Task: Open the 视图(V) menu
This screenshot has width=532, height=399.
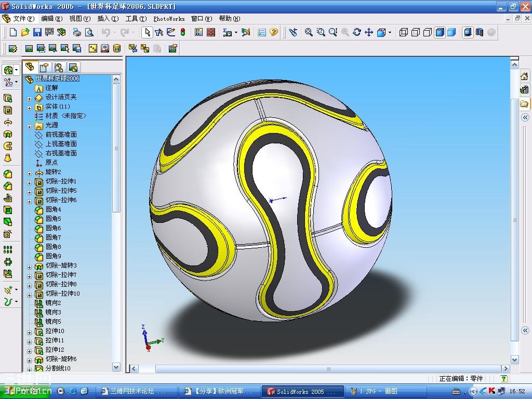Action: click(79, 19)
